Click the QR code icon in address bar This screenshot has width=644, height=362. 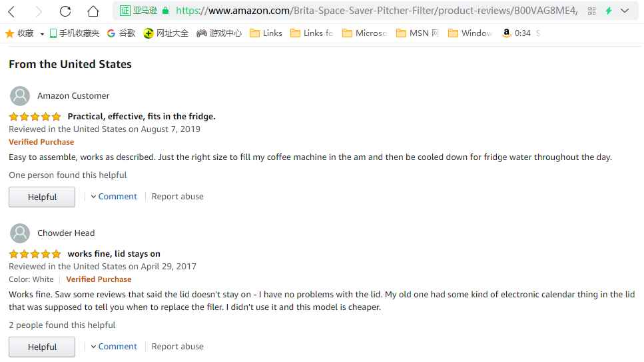(591, 11)
